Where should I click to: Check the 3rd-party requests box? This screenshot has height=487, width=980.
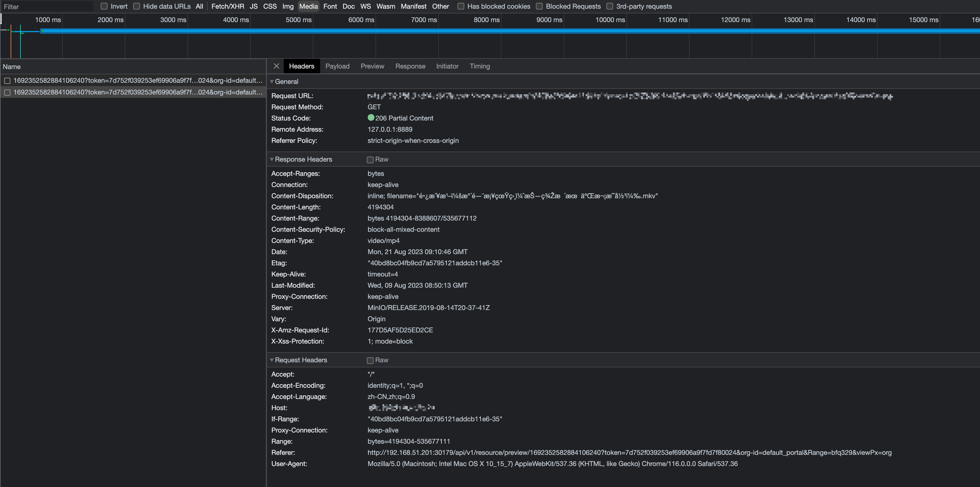[x=609, y=6]
